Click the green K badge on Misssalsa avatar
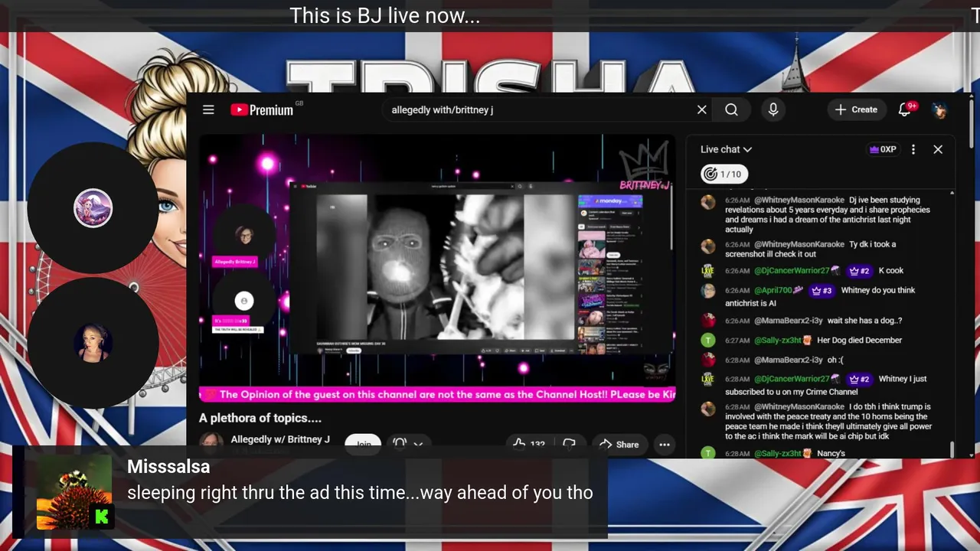The image size is (980, 551). pos(102,517)
